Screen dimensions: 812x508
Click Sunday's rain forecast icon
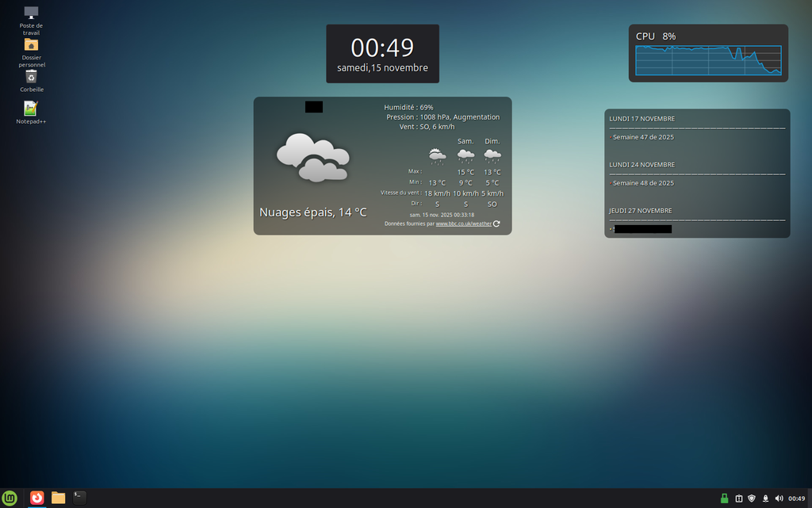492,155
